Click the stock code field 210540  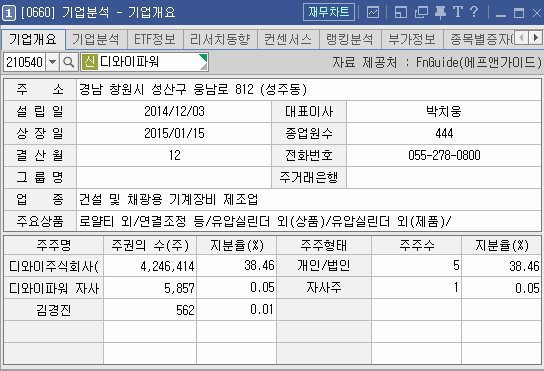(x=24, y=62)
